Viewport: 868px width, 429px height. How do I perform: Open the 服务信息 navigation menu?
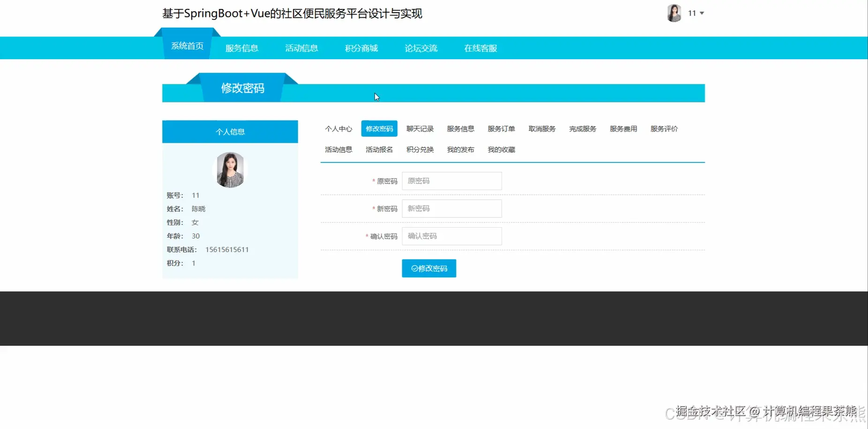pos(242,47)
